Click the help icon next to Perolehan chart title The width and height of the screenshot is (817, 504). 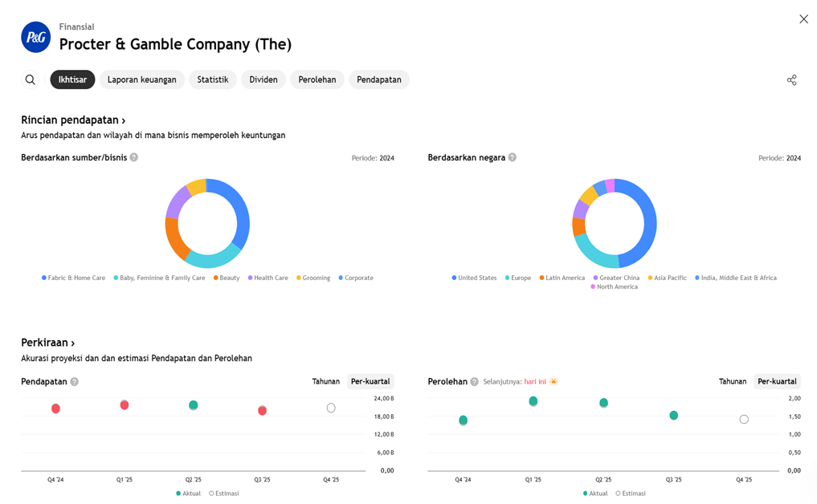[x=474, y=382]
